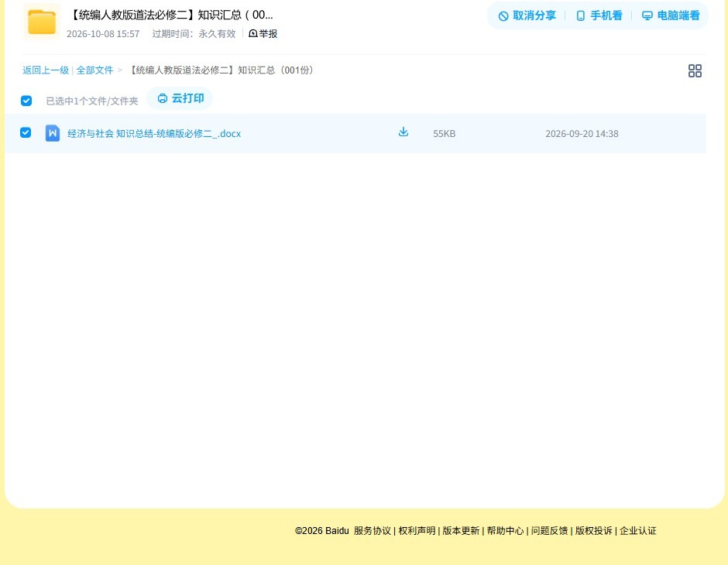Viewport: 728px width, 565px height.
Task: Click the 2026-09-20 14:38 modified date
Action: point(582,134)
